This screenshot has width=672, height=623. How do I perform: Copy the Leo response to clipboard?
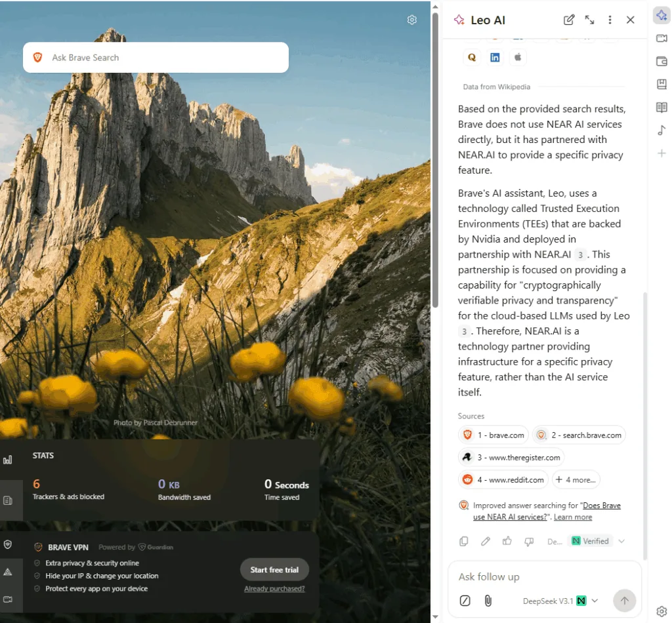[464, 541]
